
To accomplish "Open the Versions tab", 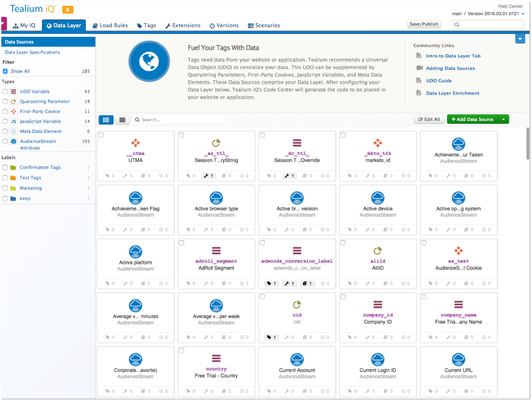I will click(x=224, y=26).
